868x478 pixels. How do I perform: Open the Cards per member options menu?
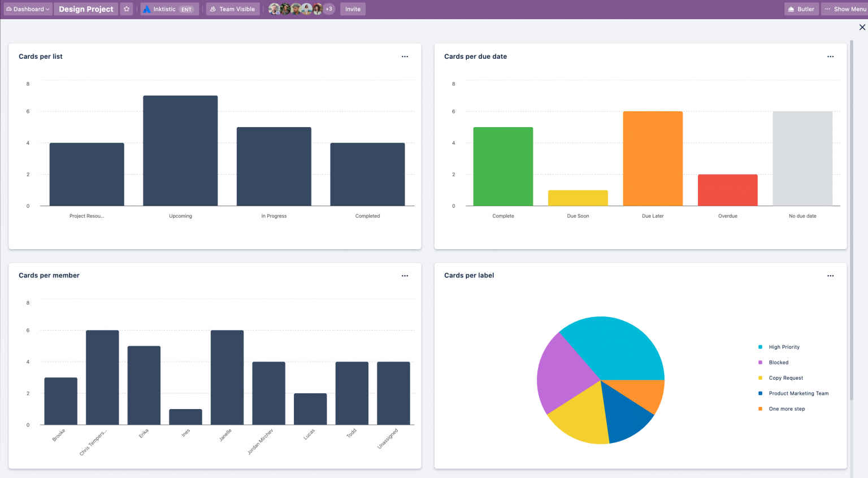(405, 275)
